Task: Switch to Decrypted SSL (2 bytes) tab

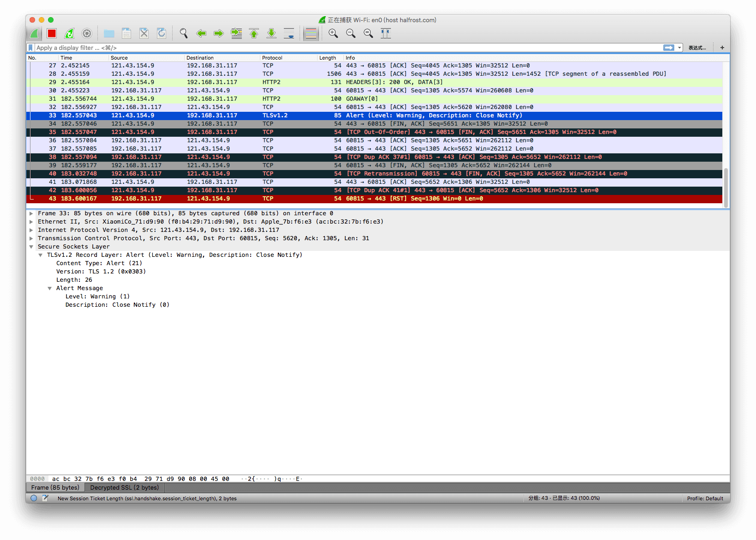Action: pyautogui.click(x=124, y=488)
